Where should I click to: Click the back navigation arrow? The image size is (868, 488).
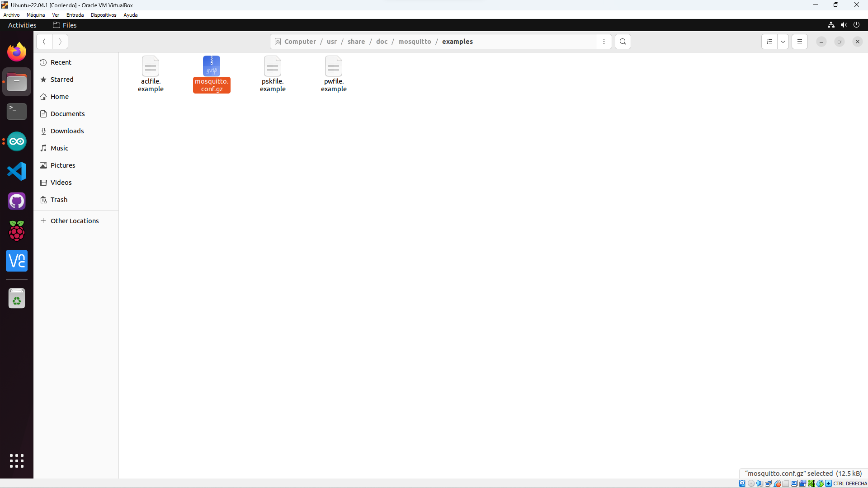click(44, 42)
